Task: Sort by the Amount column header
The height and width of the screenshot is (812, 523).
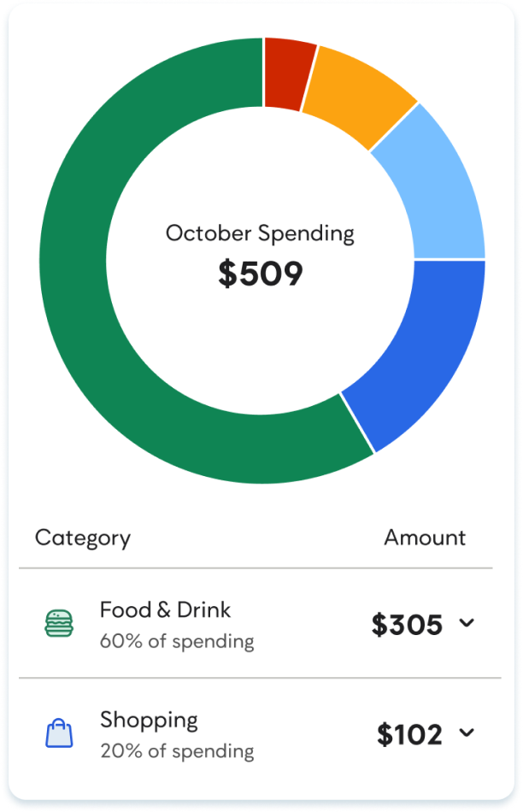Action: [x=425, y=538]
